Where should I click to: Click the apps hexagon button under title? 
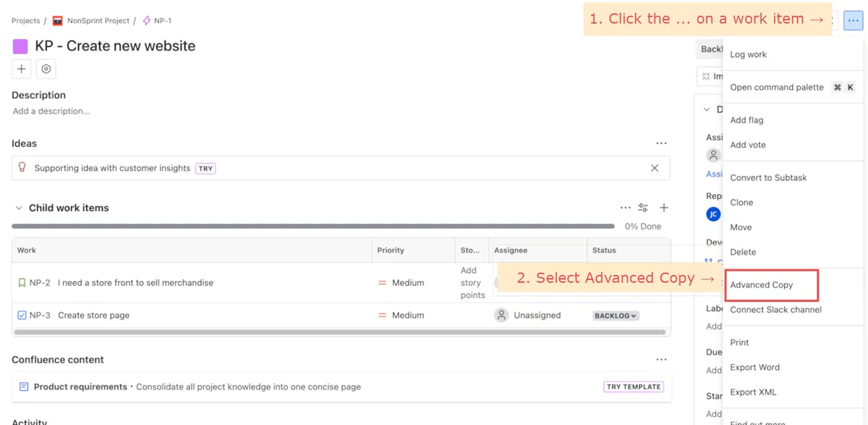click(x=46, y=69)
